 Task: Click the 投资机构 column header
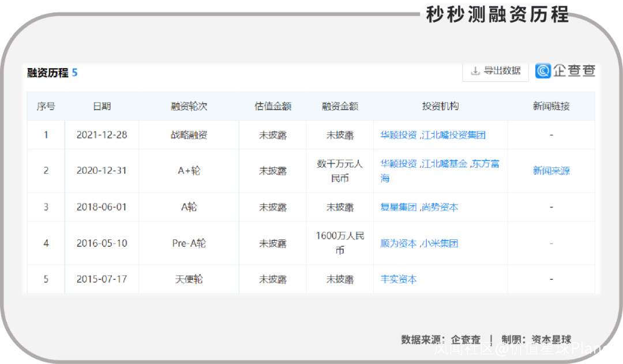(x=440, y=106)
